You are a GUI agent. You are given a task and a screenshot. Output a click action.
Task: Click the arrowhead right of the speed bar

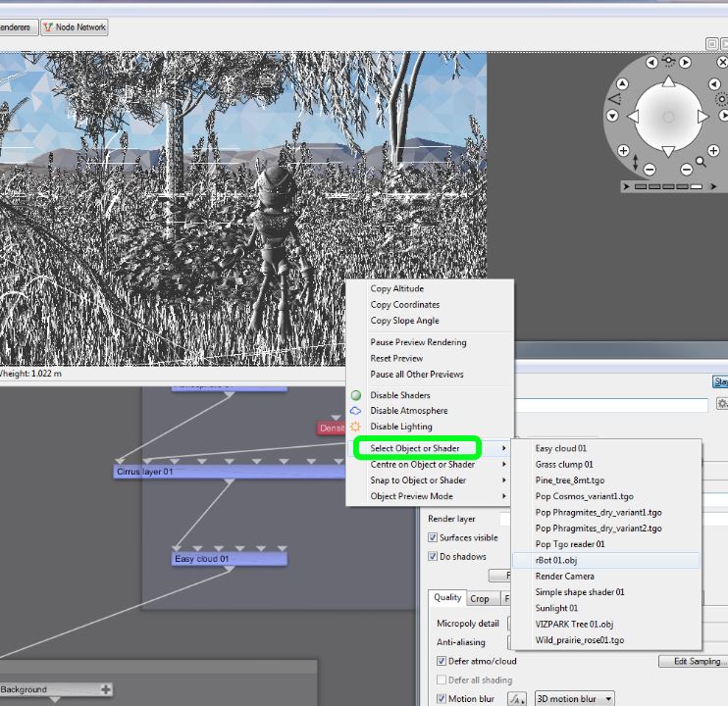point(713,186)
